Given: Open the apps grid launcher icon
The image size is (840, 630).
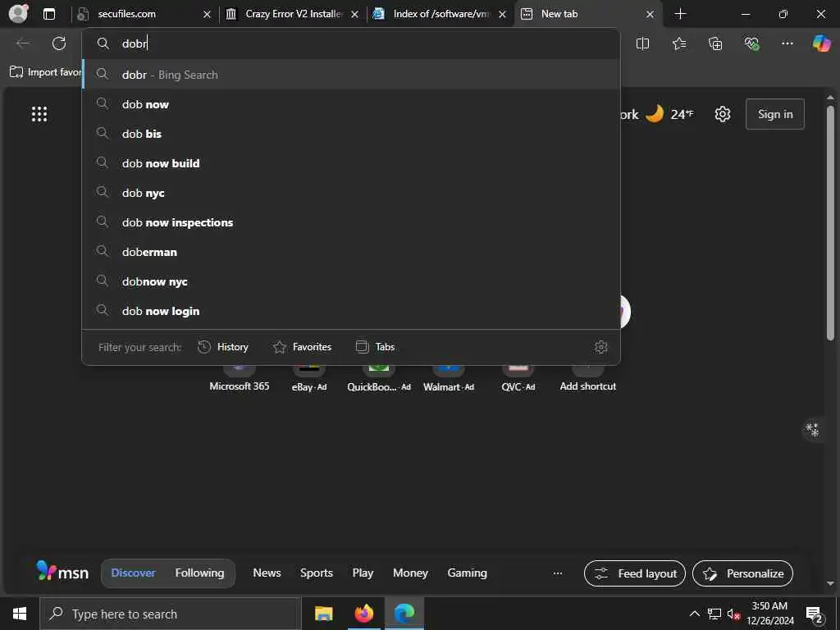Looking at the screenshot, I should coord(39,113).
